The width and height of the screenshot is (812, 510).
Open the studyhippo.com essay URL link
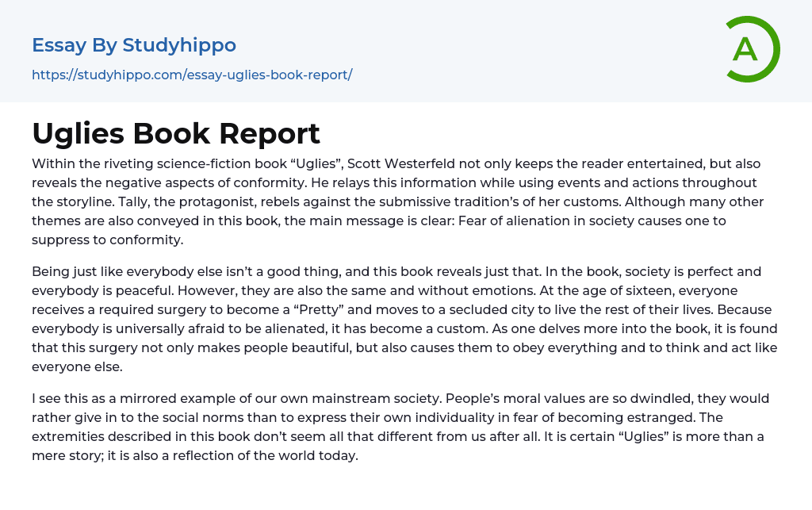[192, 75]
